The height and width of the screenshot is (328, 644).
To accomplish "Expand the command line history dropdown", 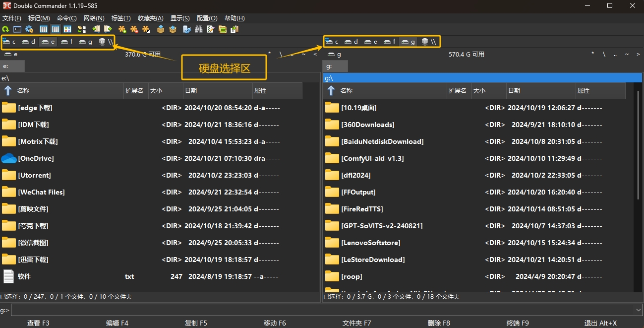I will click(638, 310).
